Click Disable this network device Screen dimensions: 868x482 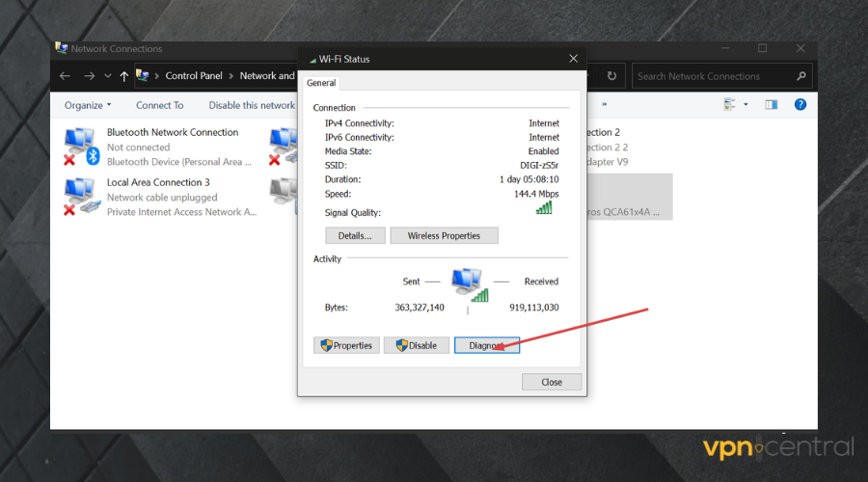(x=251, y=105)
